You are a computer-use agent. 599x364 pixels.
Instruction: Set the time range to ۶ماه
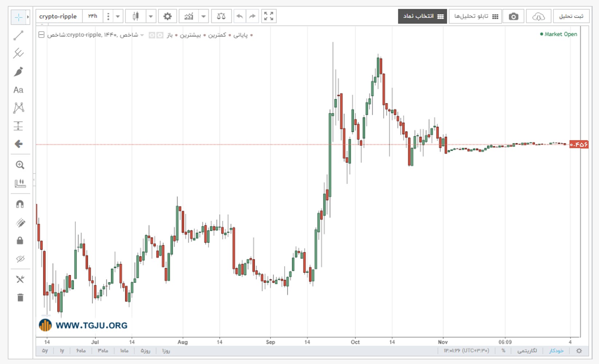(81, 351)
